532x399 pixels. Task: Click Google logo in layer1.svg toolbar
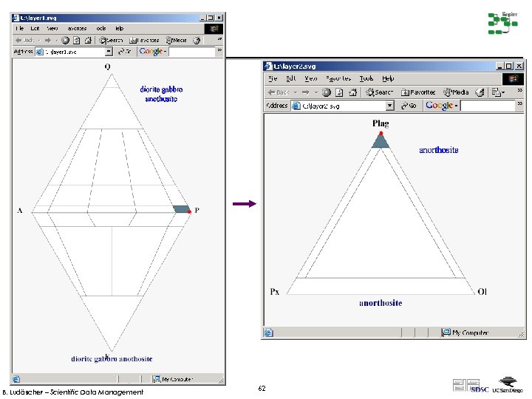coord(151,51)
